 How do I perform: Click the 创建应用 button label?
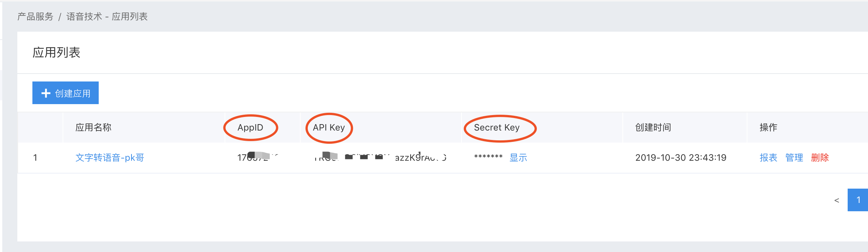click(73, 93)
